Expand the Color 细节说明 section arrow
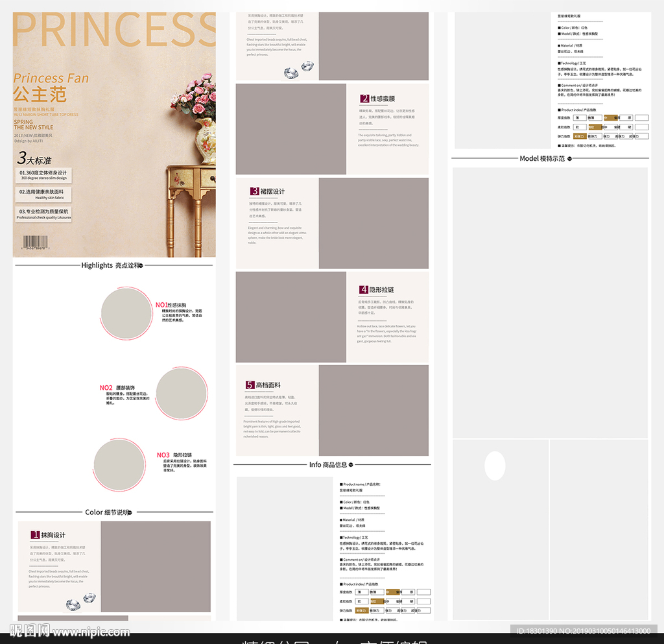Image resolution: width=664 pixels, height=644 pixels. tap(130, 512)
